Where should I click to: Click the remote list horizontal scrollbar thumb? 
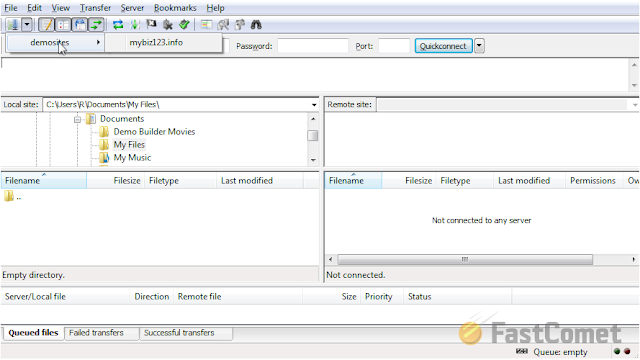click(465, 260)
